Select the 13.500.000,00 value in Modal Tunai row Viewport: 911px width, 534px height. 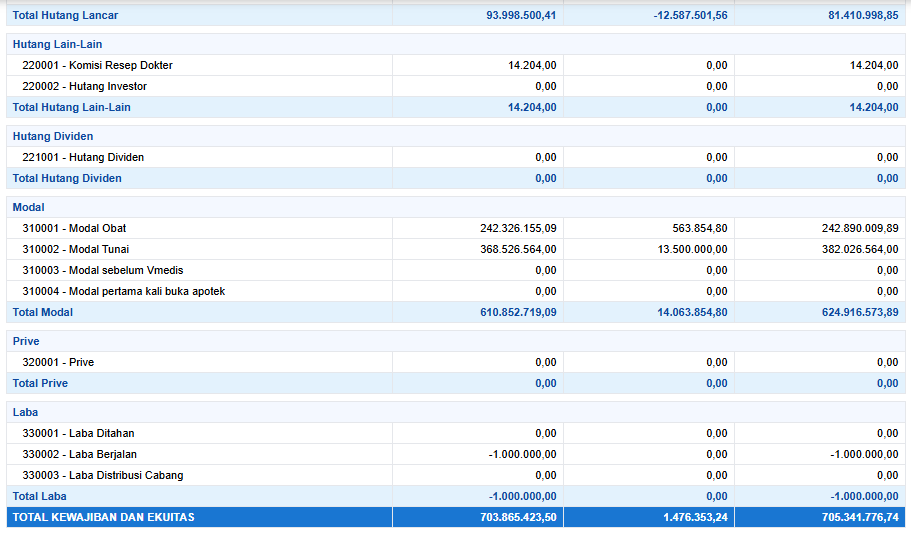click(689, 249)
